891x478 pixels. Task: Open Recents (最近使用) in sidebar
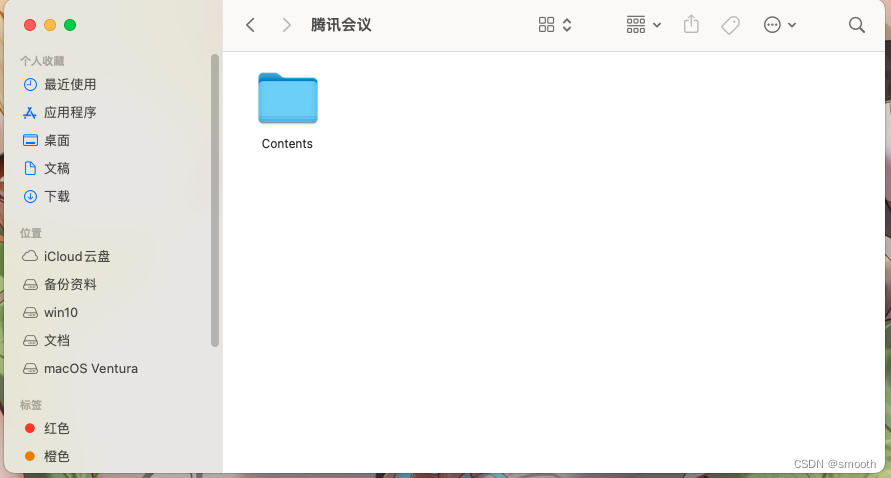tap(59, 85)
